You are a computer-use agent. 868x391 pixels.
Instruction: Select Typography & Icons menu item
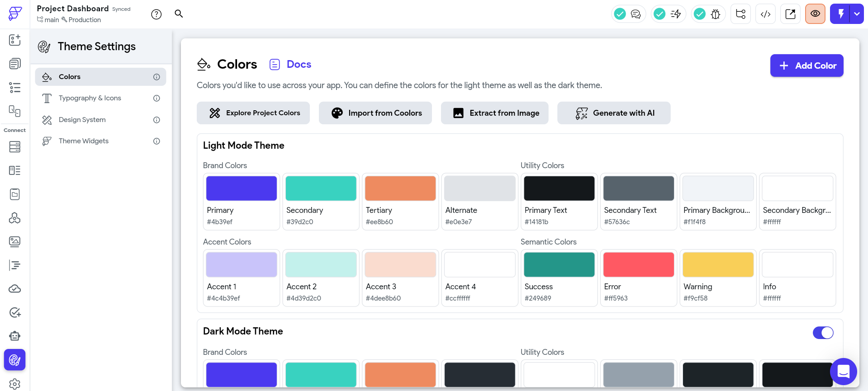pos(90,98)
